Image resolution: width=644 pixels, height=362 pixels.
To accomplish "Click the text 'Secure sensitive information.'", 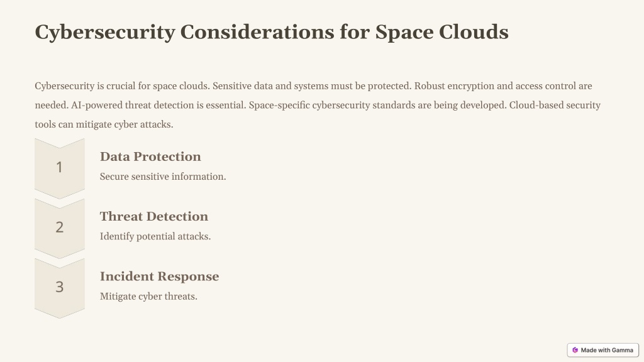I will [x=163, y=177].
